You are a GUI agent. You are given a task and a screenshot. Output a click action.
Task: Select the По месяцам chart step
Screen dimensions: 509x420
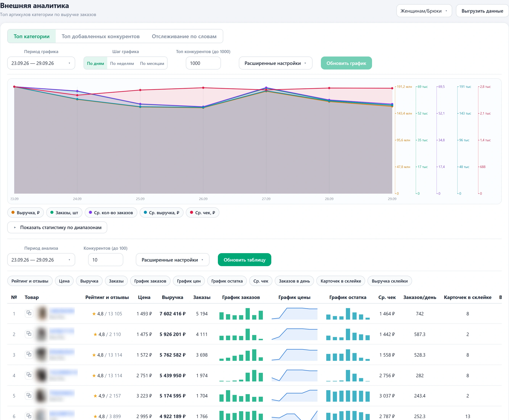click(x=152, y=63)
